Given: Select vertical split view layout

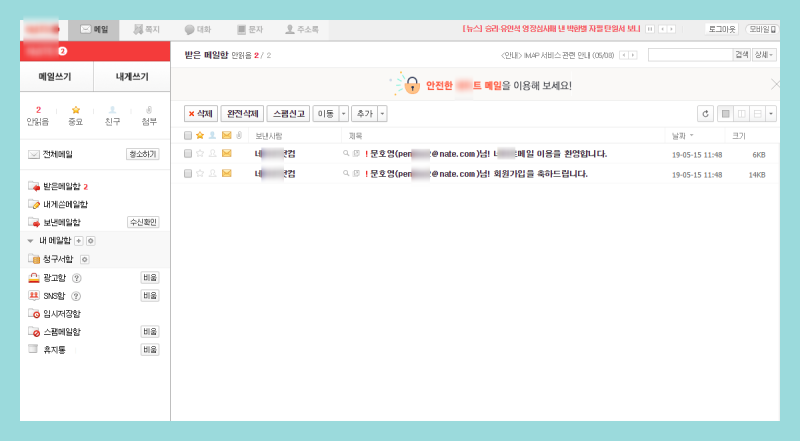Looking at the screenshot, I should pyautogui.click(x=742, y=113).
